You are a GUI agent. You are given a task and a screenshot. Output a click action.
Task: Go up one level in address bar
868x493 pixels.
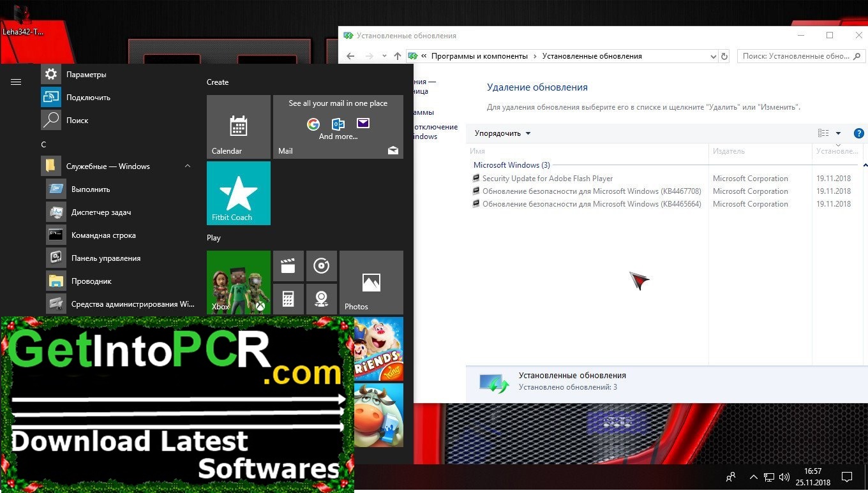pyautogui.click(x=397, y=56)
